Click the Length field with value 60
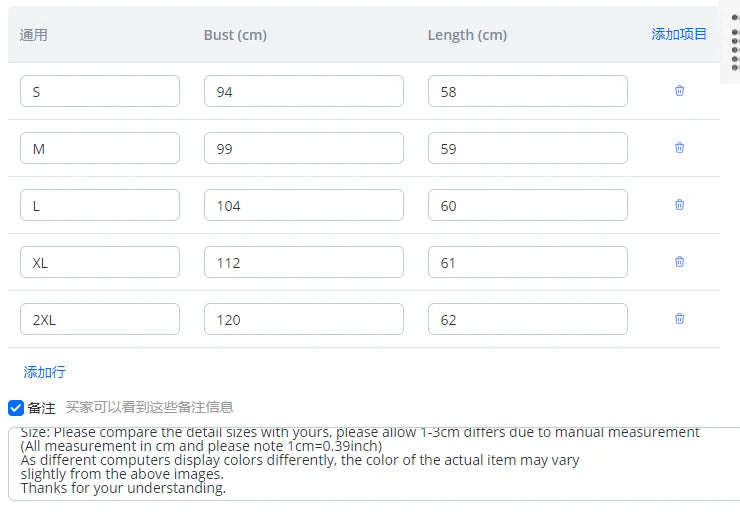The width and height of the screenshot is (740, 514). (527, 205)
